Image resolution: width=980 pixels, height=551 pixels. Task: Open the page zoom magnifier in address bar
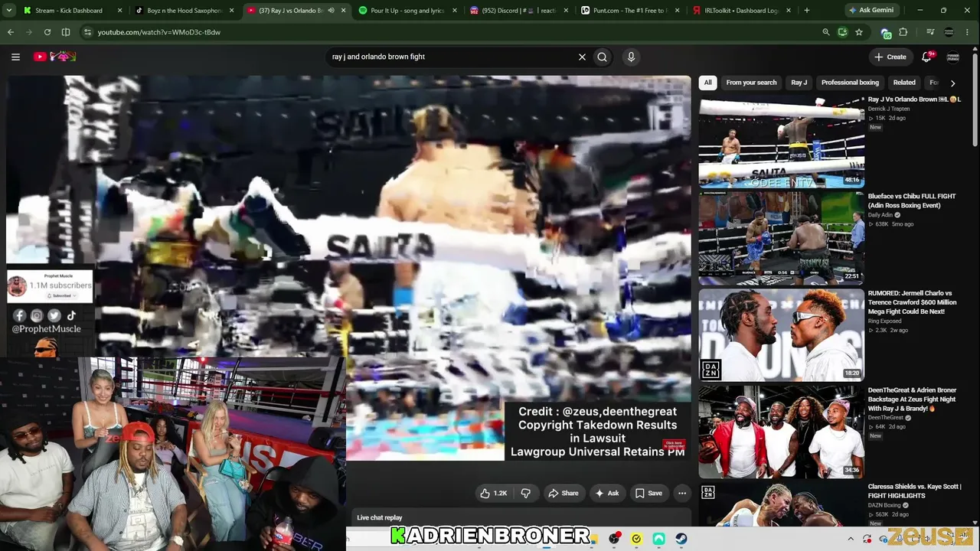tap(825, 32)
